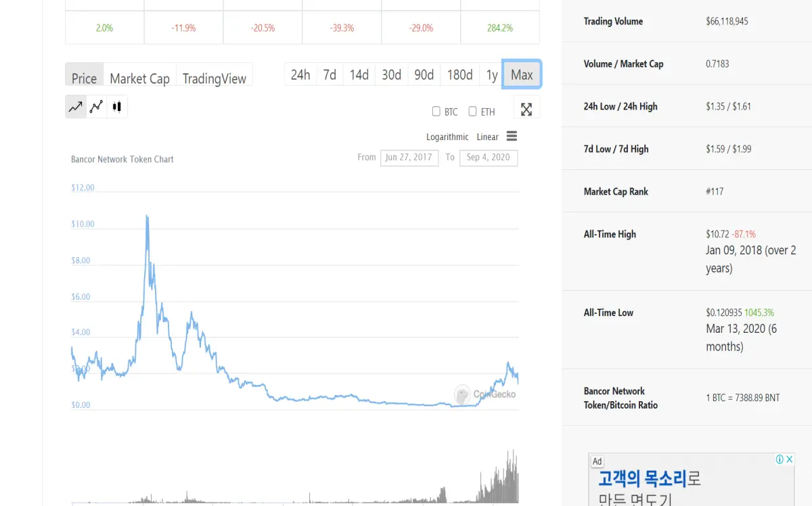Click the Volume / Market Cap value 0.7183
The width and height of the screenshot is (812, 506).
click(x=717, y=64)
